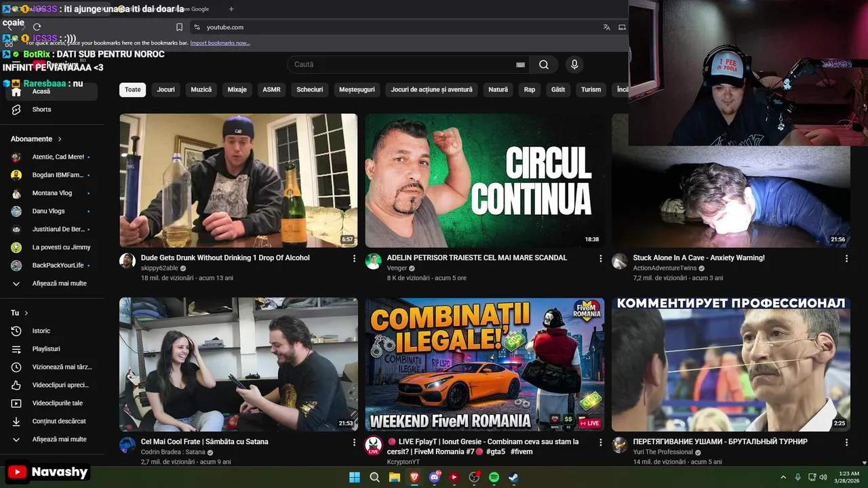Open Discord from the taskbar

click(x=435, y=477)
